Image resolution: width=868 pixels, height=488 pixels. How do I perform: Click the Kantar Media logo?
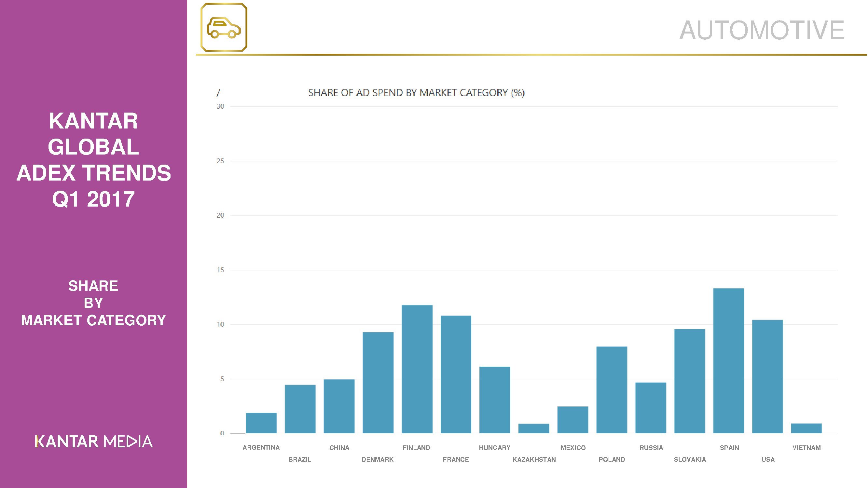tap(94, 441)
